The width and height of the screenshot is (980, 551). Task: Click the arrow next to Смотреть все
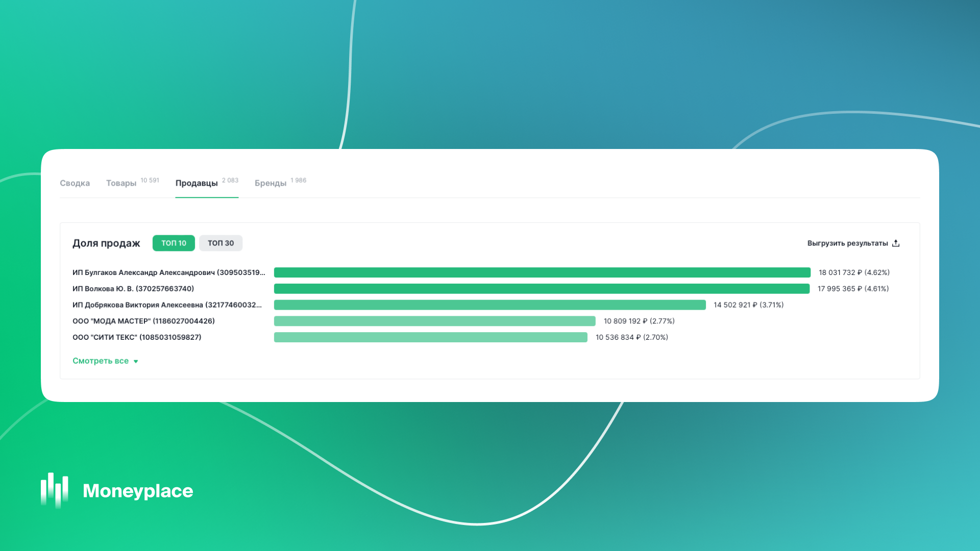136,361
